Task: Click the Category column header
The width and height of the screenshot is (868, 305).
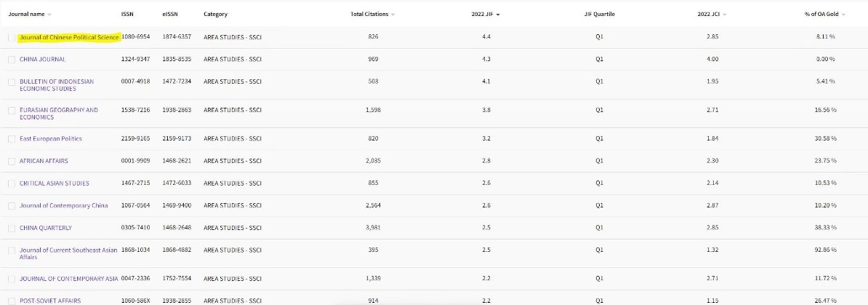Action: pos(215,15)
